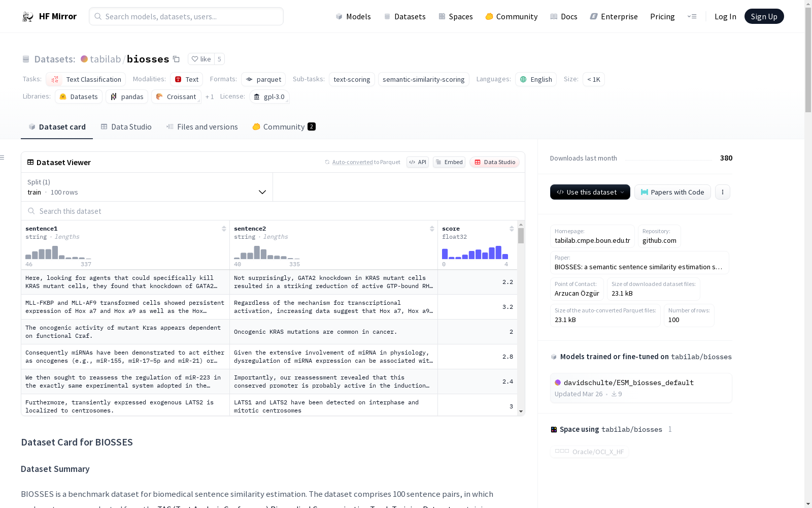Open the pandas library tag
Viewport: 812px width, 508px height.
pyautogui.click(x=127, y=97)
